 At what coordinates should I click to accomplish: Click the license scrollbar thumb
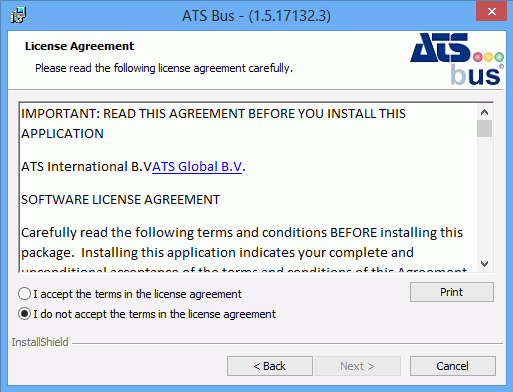tap(484, 129)
